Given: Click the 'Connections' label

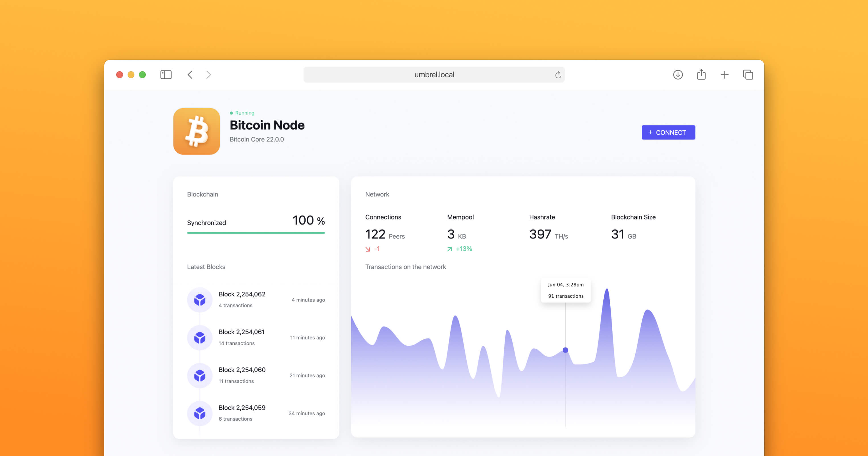Looking at the screenshot, I should (383, 217).
